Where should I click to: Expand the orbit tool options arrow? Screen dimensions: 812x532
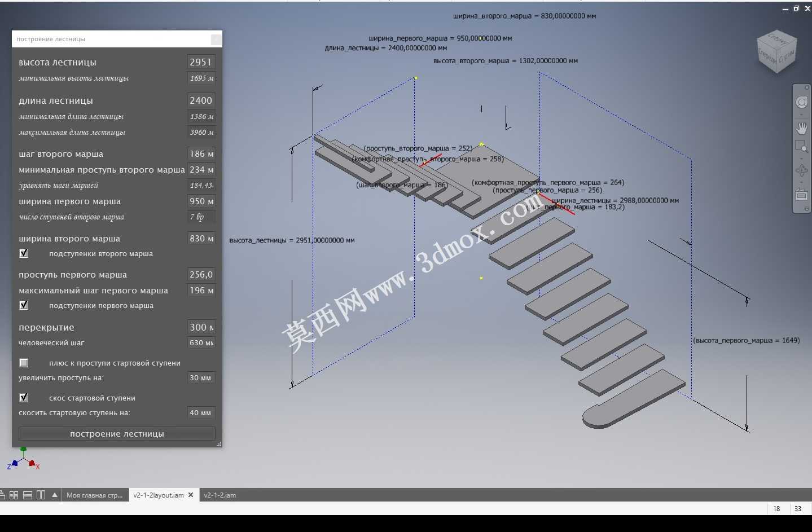(x=801, y=182)
